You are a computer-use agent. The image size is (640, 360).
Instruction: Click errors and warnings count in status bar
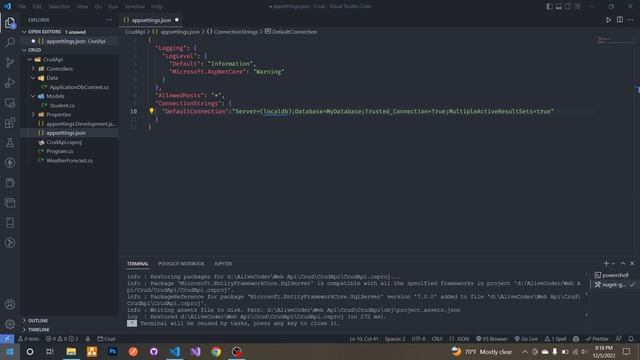pyautogui.click(x=62, y=339)
